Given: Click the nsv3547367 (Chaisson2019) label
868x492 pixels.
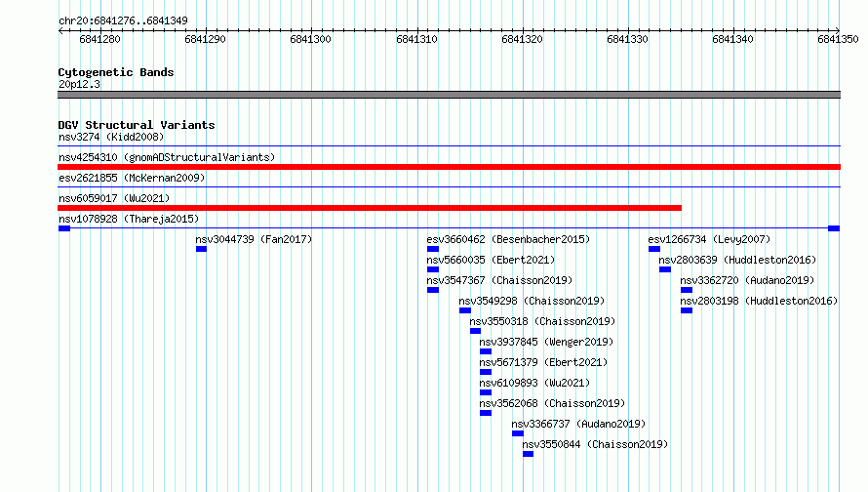Looking at the screenshot, I should tap(499, 280).
